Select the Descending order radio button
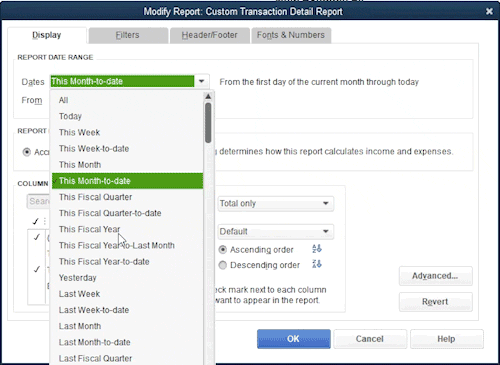This screenshot has width=500, height=365. pos(223,265)
